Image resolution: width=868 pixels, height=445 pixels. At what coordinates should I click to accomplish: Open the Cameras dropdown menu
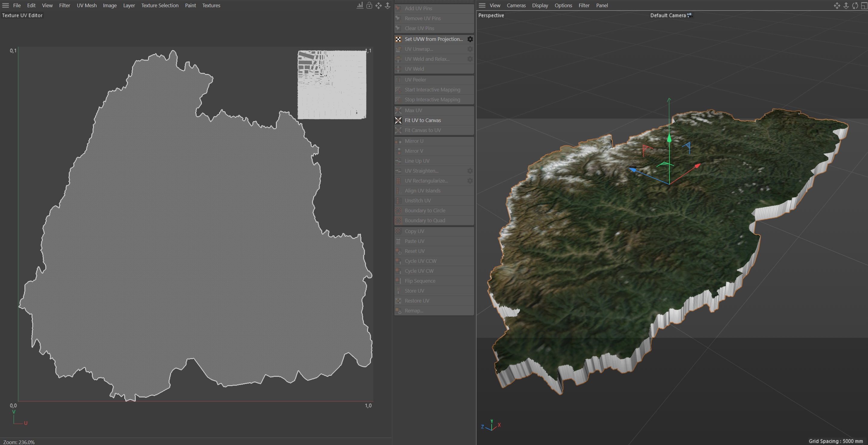click(516, 5)
